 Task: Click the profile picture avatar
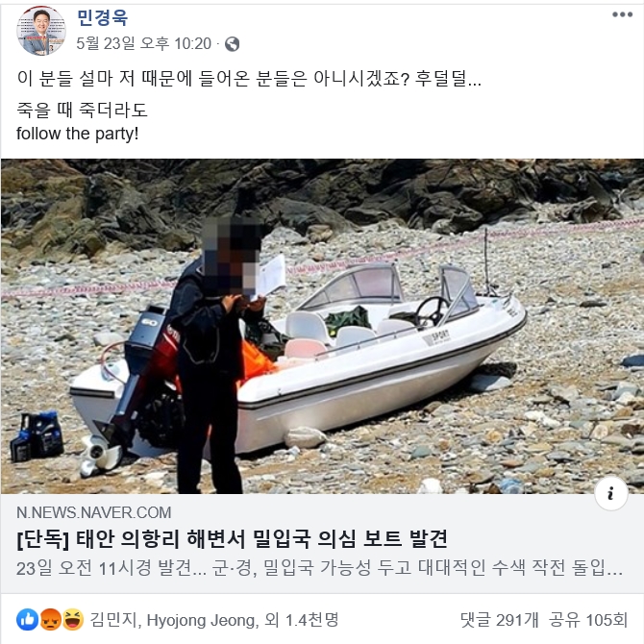click(40, 31)
